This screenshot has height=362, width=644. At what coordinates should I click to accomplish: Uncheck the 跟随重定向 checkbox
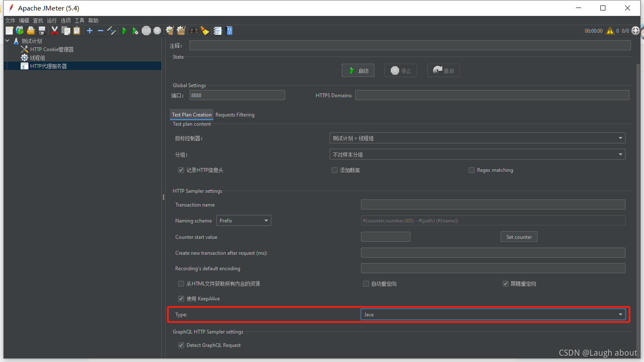(x=506, y=284)
